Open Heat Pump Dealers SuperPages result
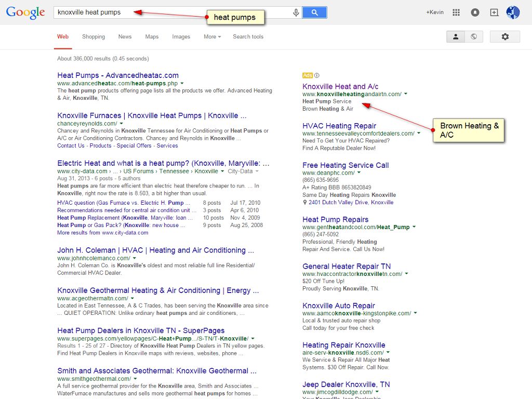The height and width of the screenshot is (399, 532). click(x=141, y=331)
